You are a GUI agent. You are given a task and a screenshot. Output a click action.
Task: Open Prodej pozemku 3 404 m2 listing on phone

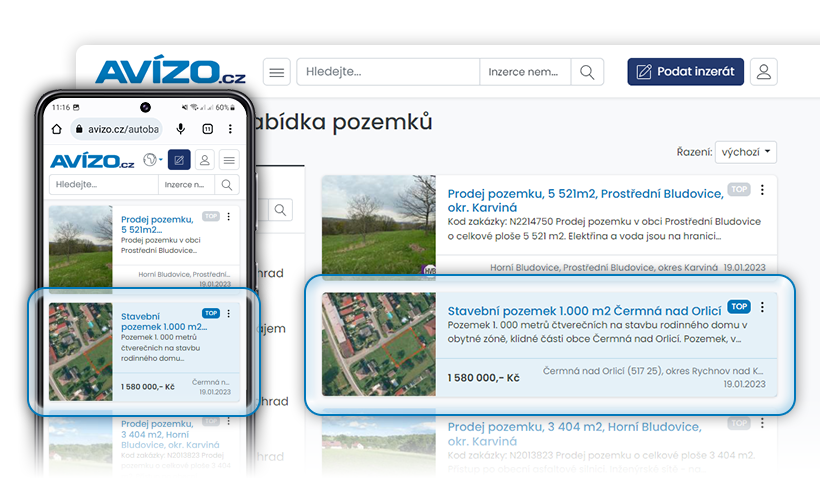tap(170, 434)
